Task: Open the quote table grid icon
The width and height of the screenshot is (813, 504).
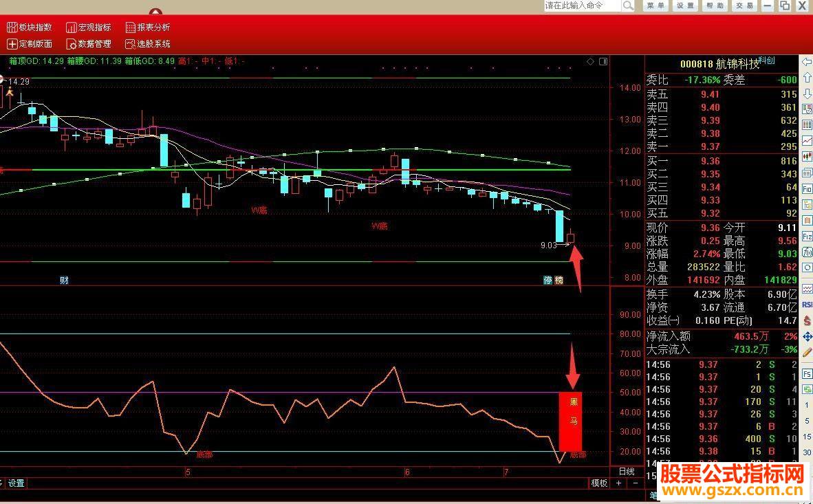Action: 807,125
